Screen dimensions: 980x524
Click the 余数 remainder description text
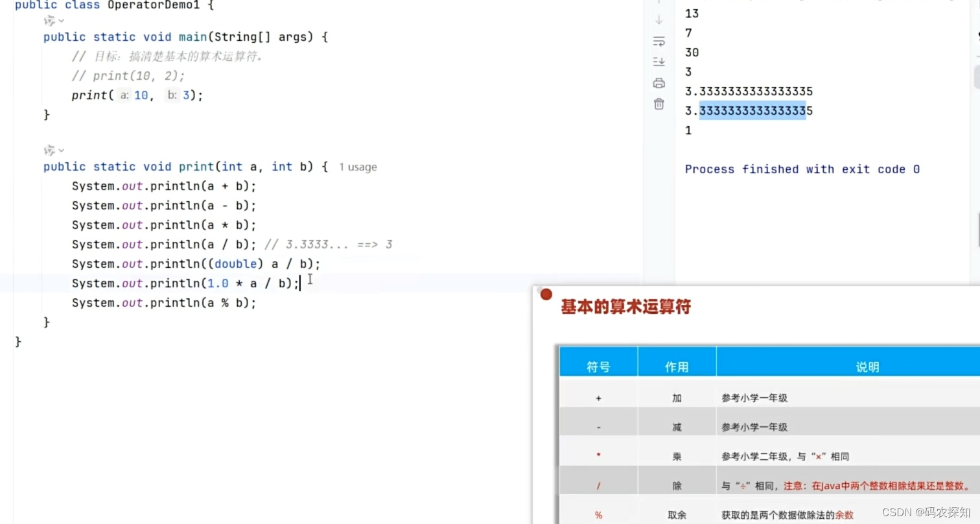(845, 515)
